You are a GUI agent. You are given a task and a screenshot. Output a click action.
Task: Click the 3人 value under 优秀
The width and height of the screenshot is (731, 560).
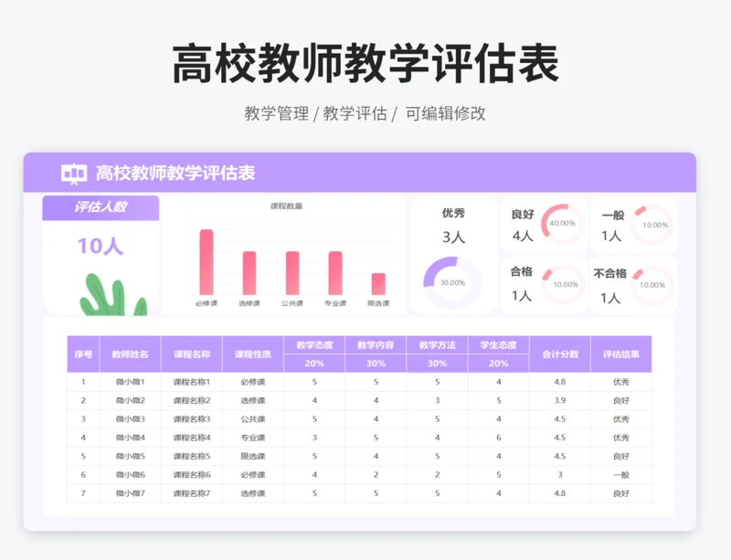pyautogui.click(x=453, y=238)
